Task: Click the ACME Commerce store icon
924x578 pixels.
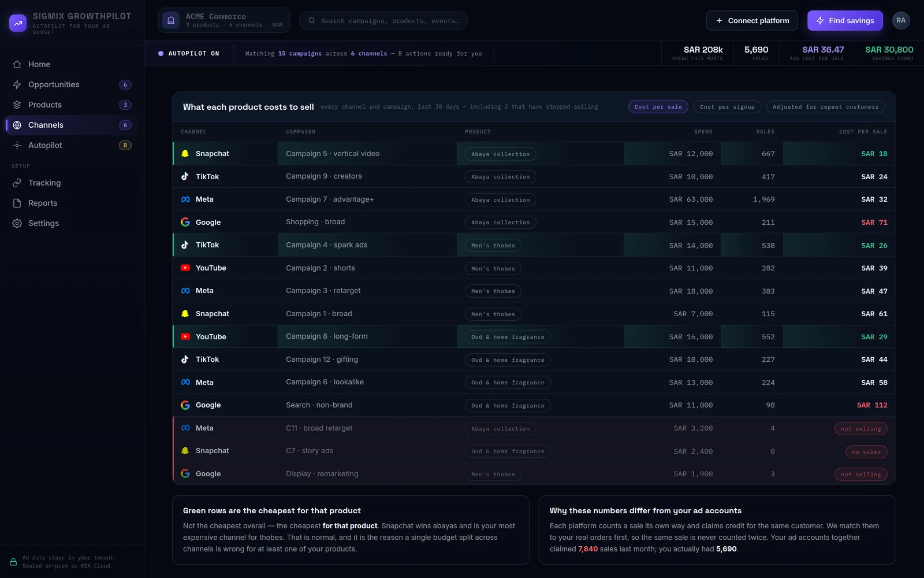Action: [171, 20]
